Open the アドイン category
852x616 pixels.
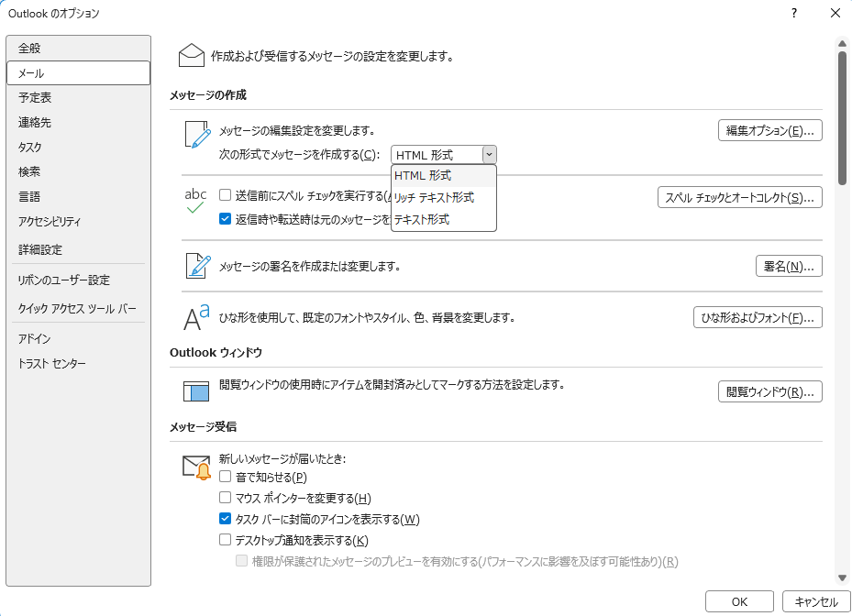click(x=78, y=339)
